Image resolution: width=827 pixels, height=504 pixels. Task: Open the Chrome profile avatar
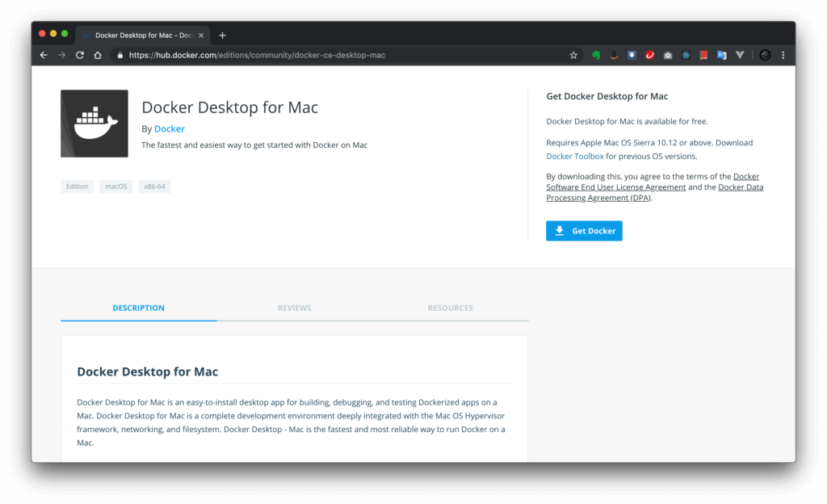tap(765, 55)
